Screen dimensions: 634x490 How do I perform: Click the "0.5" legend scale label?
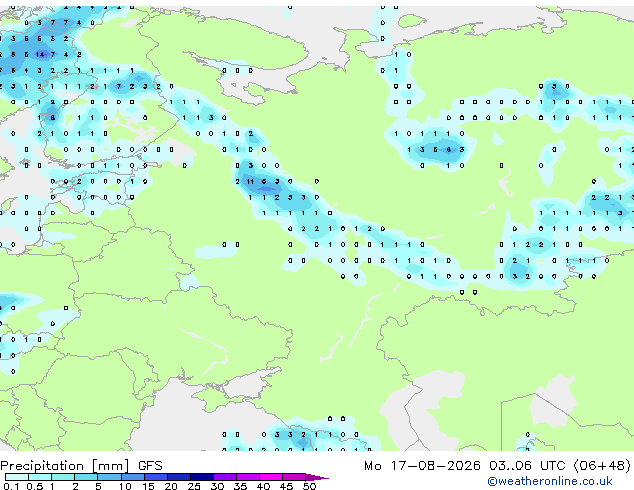(x=35, y=486)
